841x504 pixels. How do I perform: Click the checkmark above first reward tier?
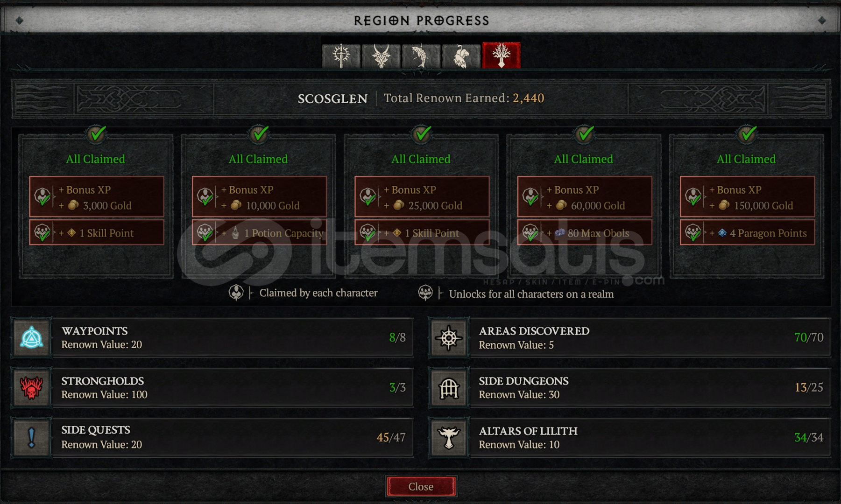(96, 134)
